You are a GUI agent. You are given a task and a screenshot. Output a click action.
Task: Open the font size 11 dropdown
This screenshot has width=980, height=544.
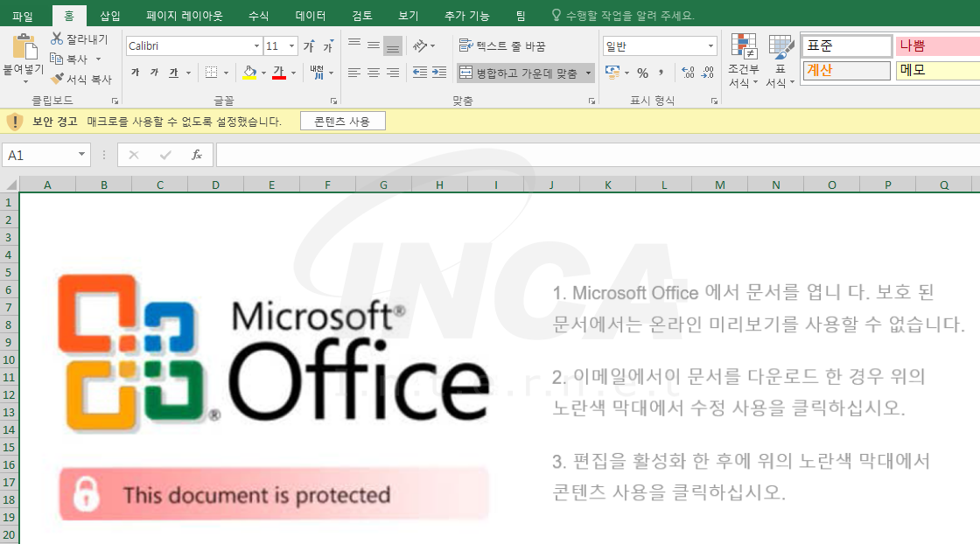point(291,46)
